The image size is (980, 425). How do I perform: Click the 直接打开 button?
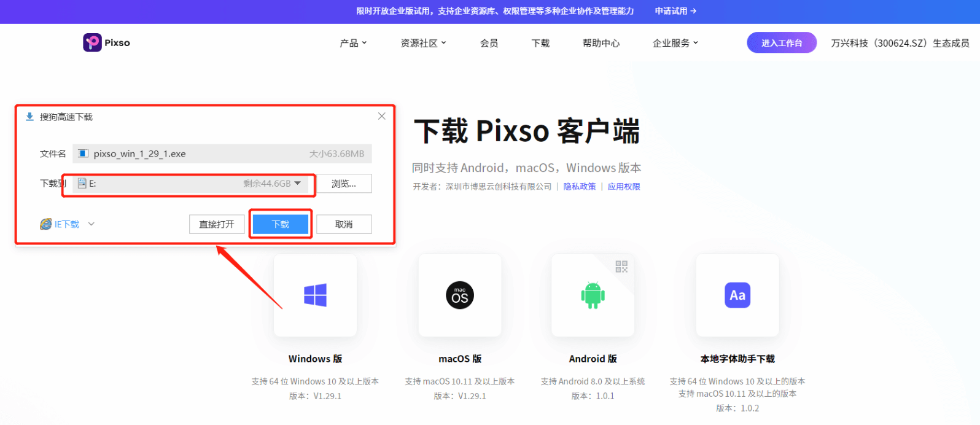pyautogui.click(x=217, y=224)
